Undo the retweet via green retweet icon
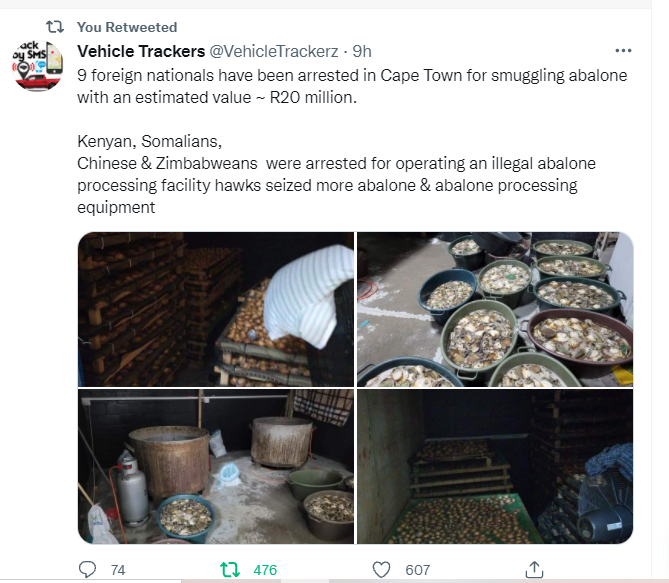 click(230, 570)
